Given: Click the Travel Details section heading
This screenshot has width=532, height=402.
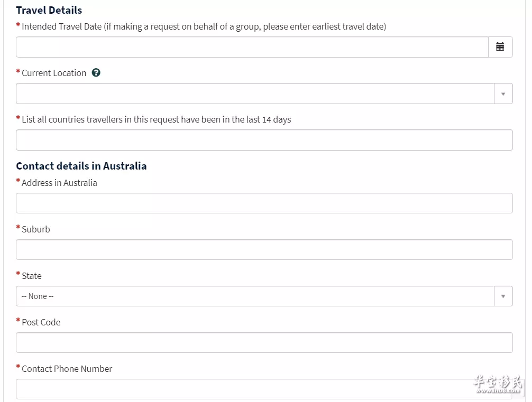Looking at the screenshot, I should click(49, 10).
